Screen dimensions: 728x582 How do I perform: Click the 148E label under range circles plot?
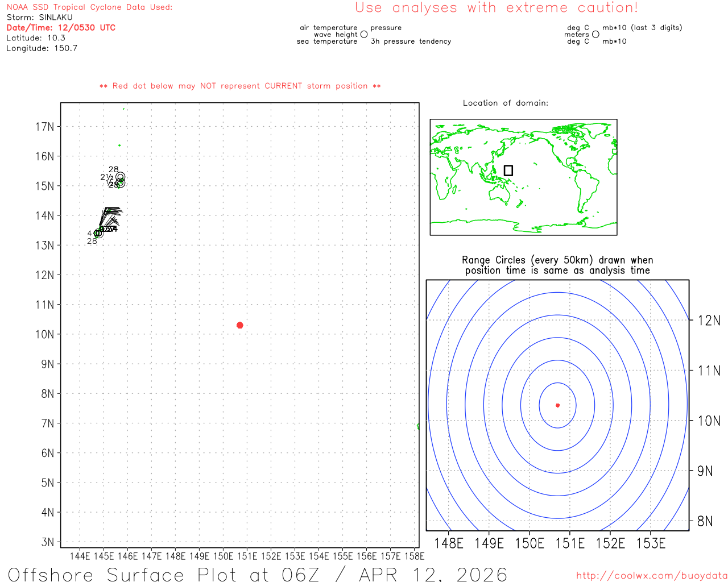click(449, 543)
